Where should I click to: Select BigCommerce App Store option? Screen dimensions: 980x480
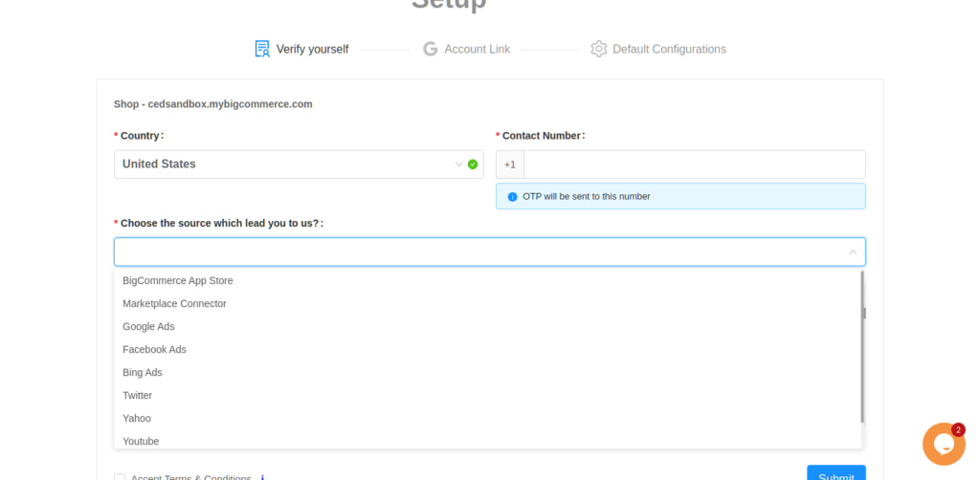pos(487,281)
